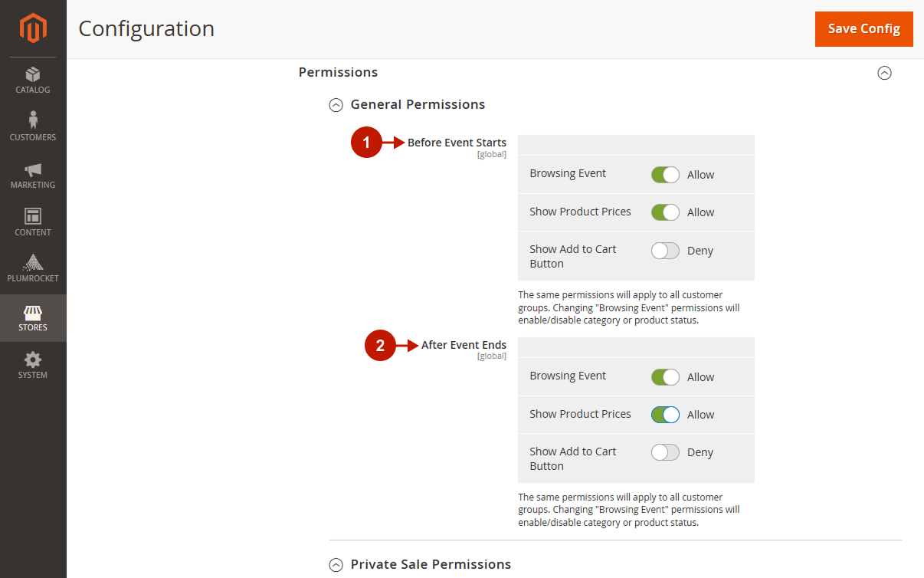Open the Customers sidebar menu
The width and height of the screenshot is (924, 578).
point(33,127)
